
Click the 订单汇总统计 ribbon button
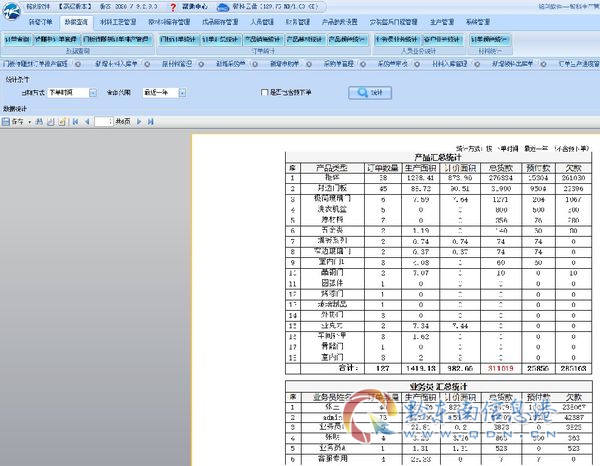[221, 39]
